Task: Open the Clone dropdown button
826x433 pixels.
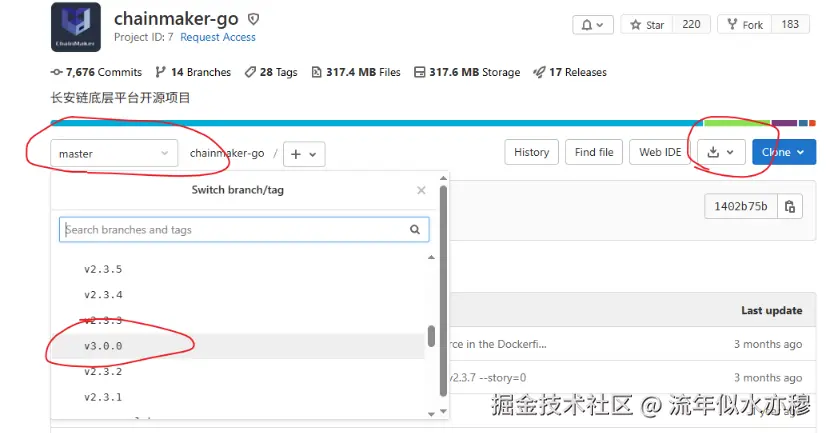Action: (x=784, y=152)
